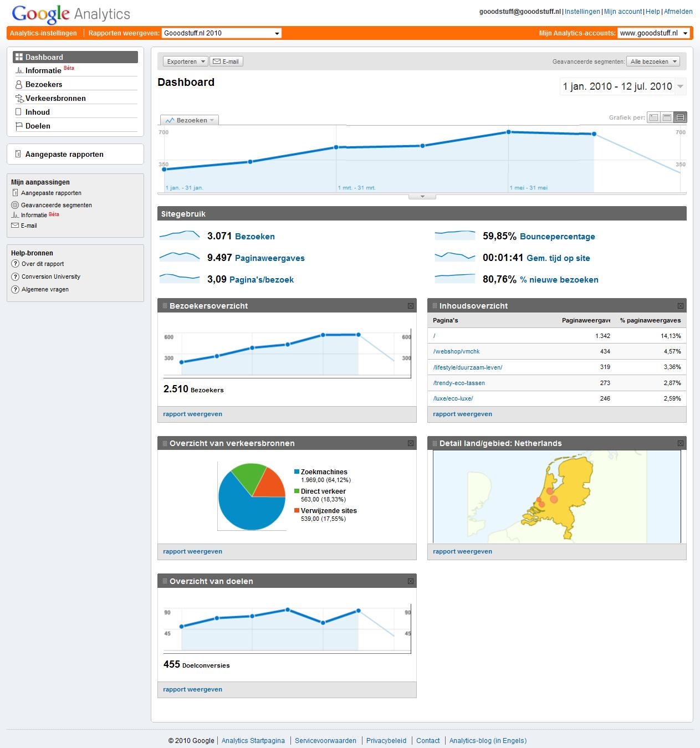Open Geavanceerde segmenten under Mijn aanpassingen
700x748 pixels.
(55, 205)
